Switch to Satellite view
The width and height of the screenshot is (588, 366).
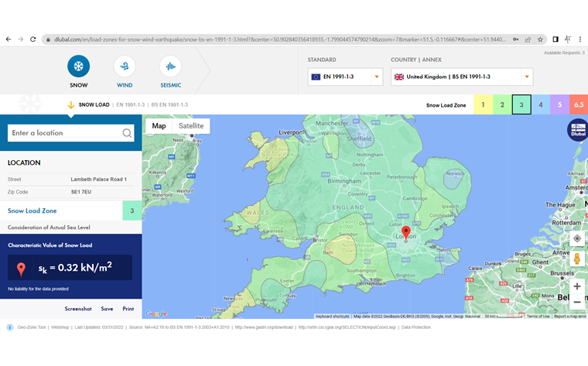[x=191, y=125]
